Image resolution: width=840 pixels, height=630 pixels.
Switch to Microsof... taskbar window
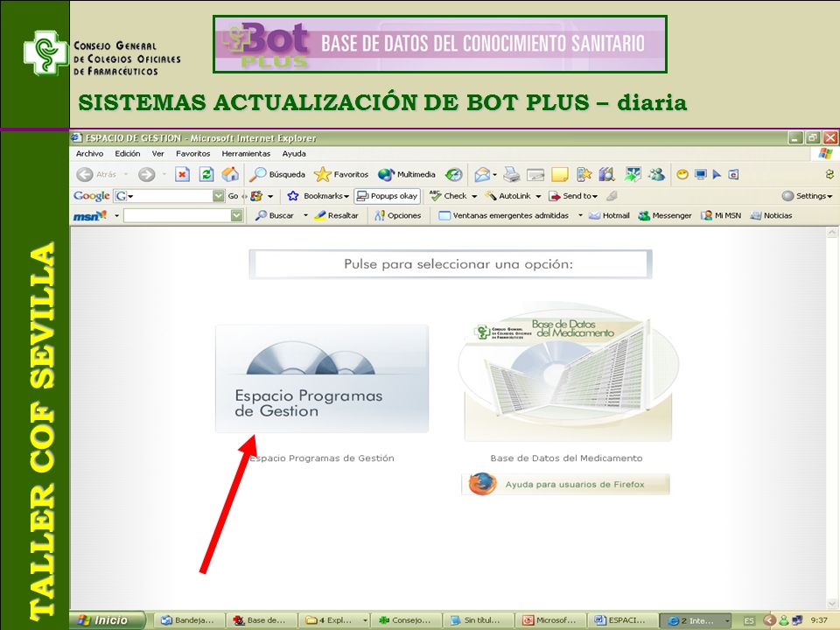coord(550,620)
